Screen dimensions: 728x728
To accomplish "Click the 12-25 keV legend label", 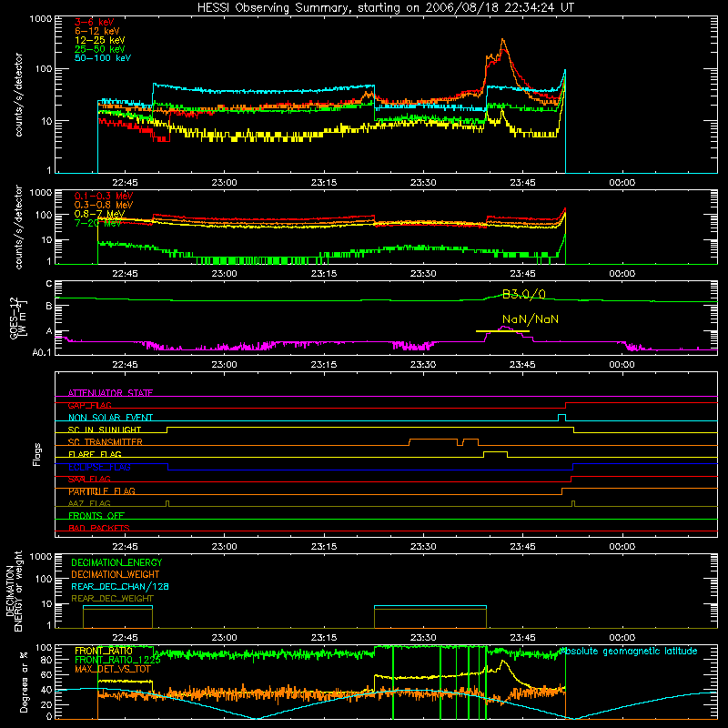I will click(x=100, y=40).
